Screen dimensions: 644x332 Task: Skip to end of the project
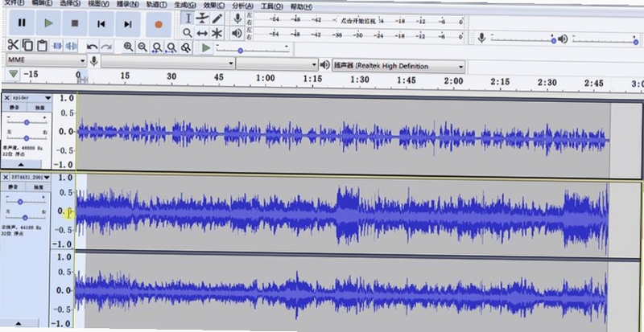(128, 24)
